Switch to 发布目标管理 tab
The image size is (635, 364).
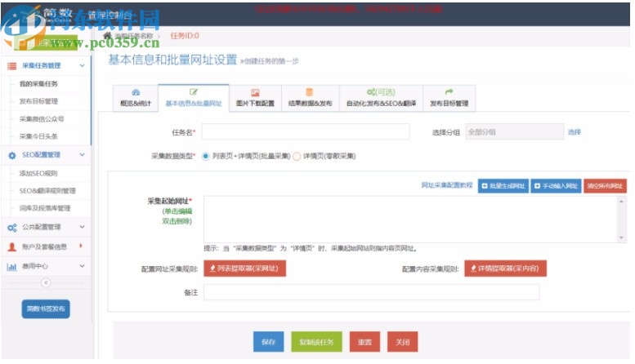pos(449,98)
